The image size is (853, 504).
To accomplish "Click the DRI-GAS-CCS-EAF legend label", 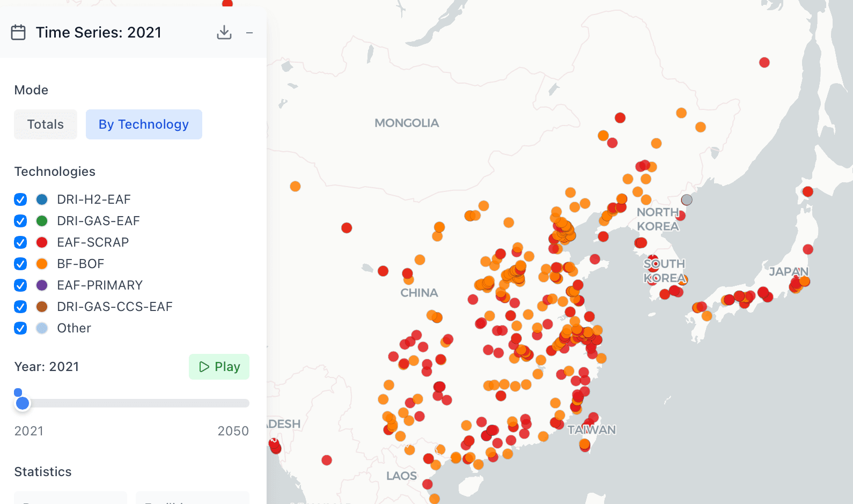I will pos(115,307).
